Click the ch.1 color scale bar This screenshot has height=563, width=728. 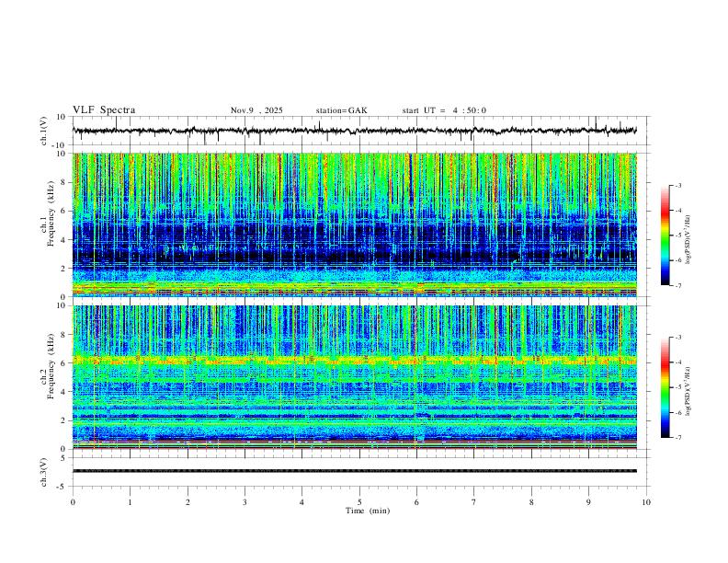665,236
